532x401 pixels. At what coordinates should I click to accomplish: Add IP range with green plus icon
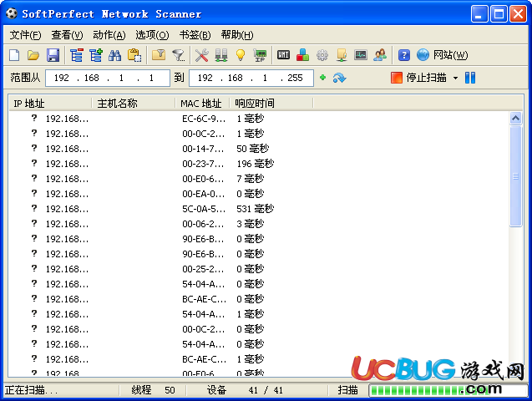(322, 78)
